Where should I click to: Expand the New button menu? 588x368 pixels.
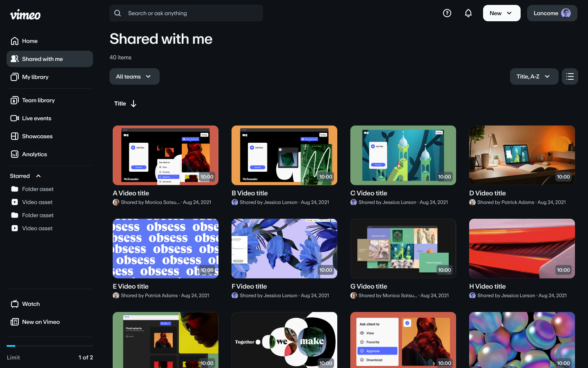[x=501, y=13]
